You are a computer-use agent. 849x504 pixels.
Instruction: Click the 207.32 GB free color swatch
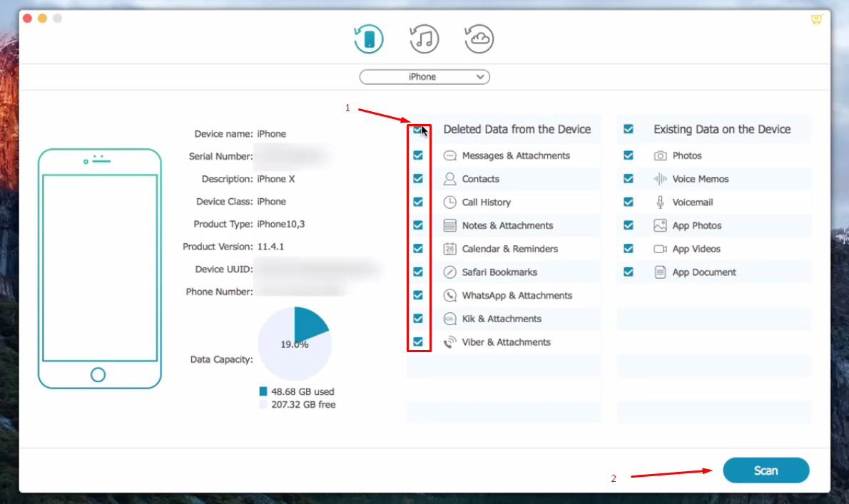(x=263, y=404)
